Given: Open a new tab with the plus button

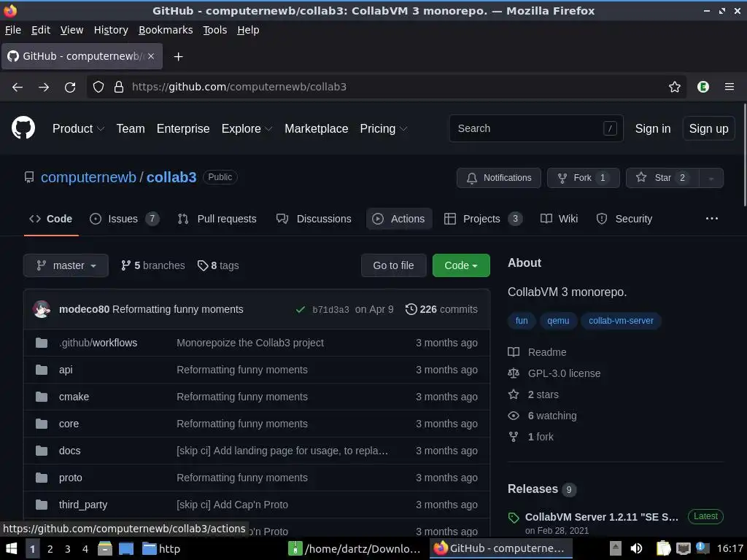Looking at the screenshot, I should tap(178, 57).
